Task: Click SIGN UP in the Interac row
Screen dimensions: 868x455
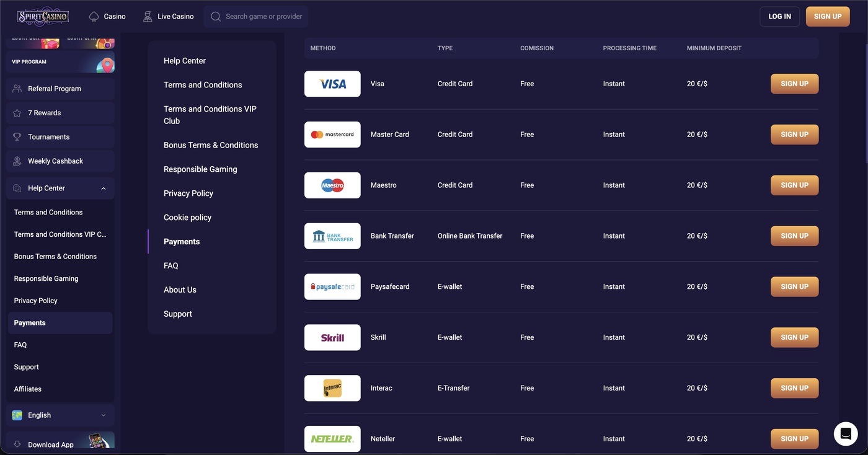Action: tap(794, 389)
